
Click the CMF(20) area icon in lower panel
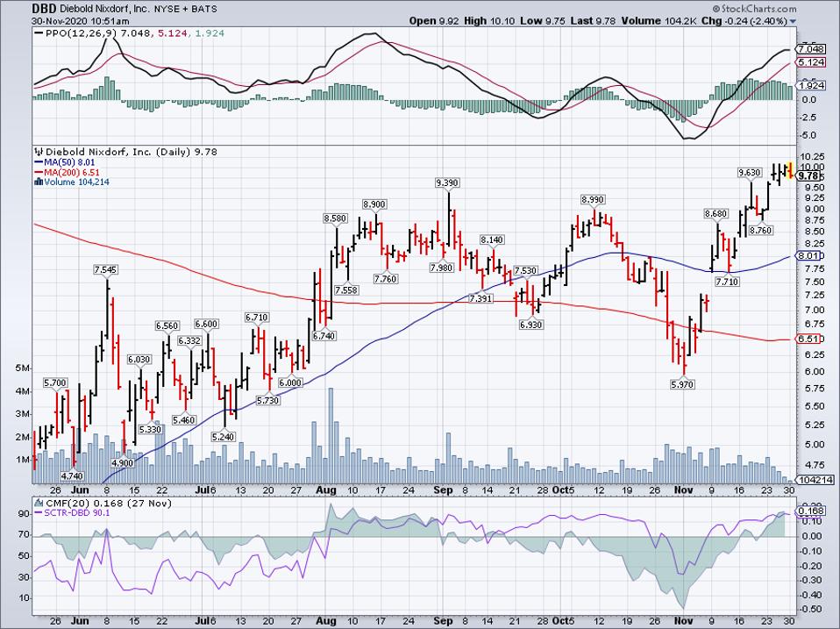39,504
